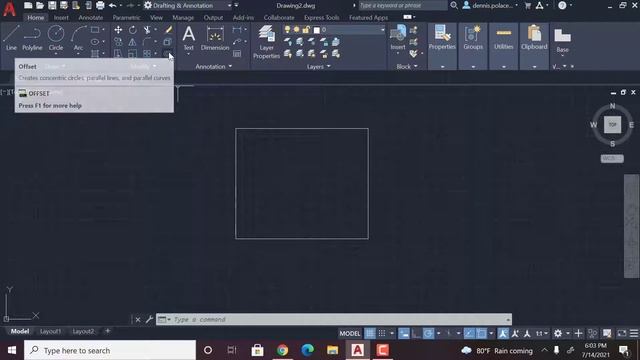Open the AutoCAD application menu A button

[x=9, y=8]
